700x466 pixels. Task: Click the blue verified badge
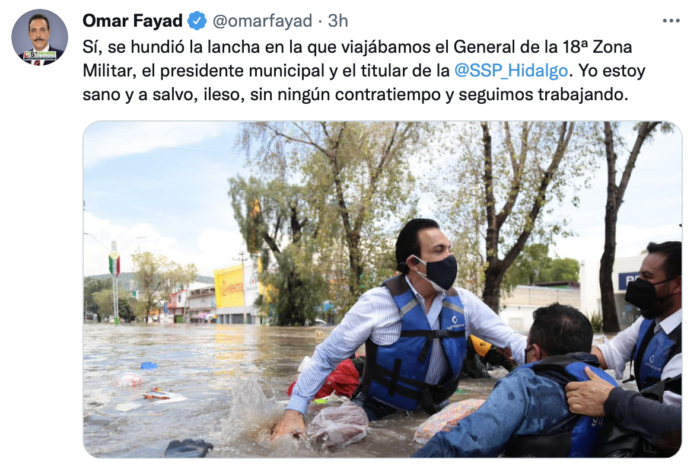[x=196, y=21]
